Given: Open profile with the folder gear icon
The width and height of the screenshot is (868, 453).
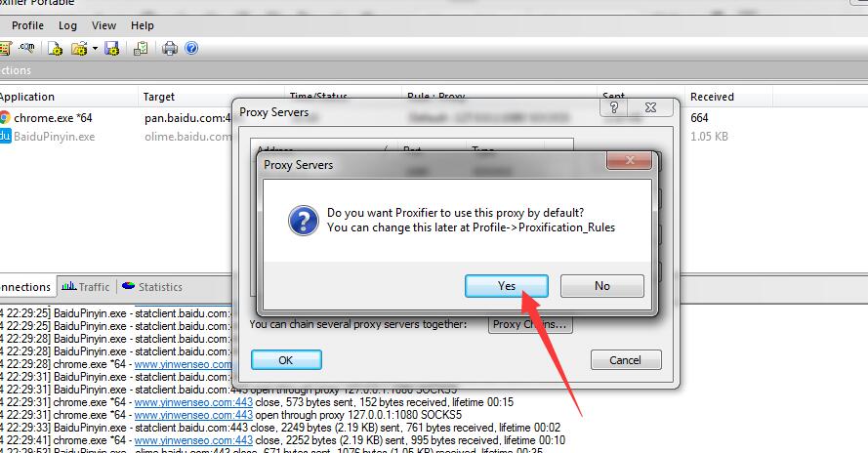Looking at the screenshot, I should (79, 49).
